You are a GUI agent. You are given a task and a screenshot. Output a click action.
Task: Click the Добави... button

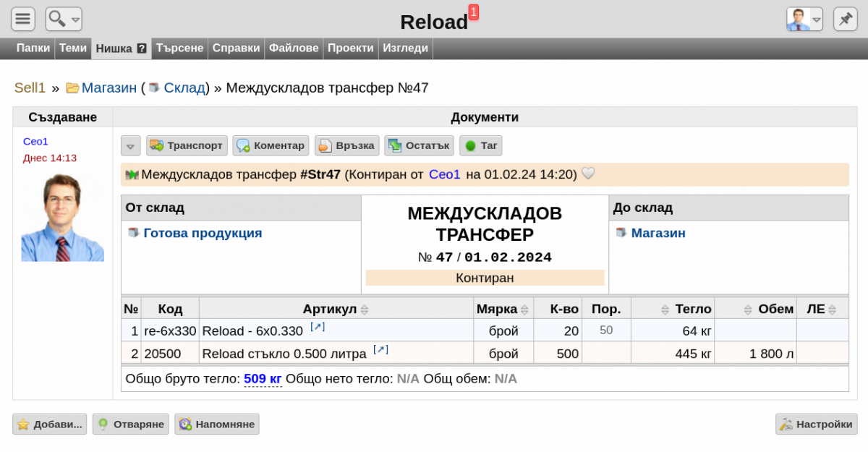coord(49,424)
